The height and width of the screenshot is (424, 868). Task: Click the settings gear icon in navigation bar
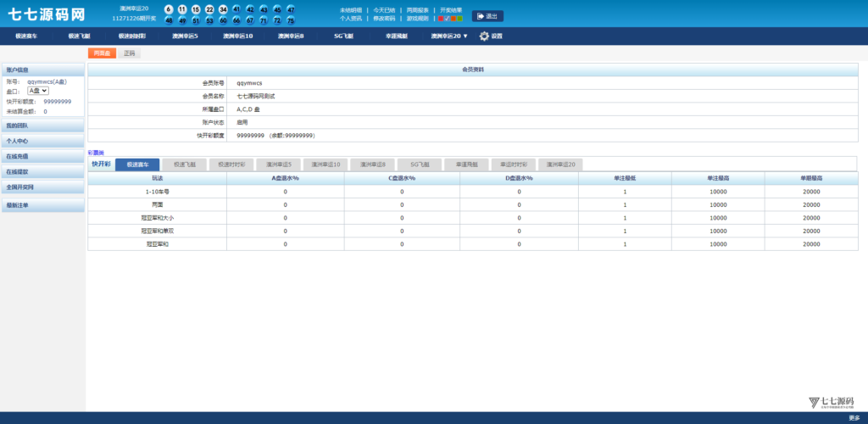pos(484,36)
